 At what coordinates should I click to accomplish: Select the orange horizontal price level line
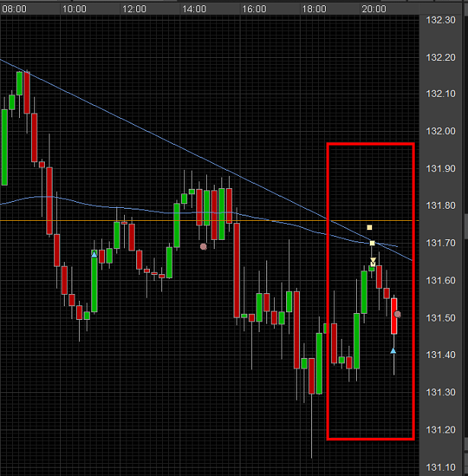click(209, 220)
